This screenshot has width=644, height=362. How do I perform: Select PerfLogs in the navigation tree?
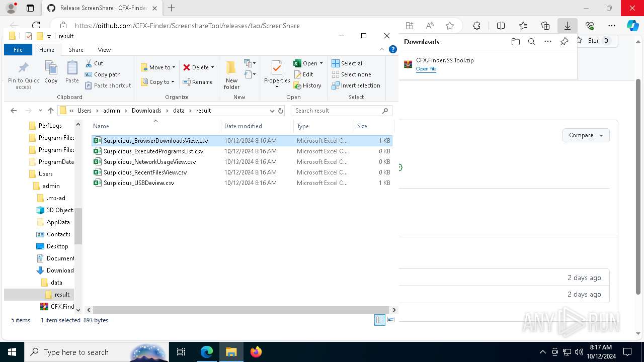50,126
